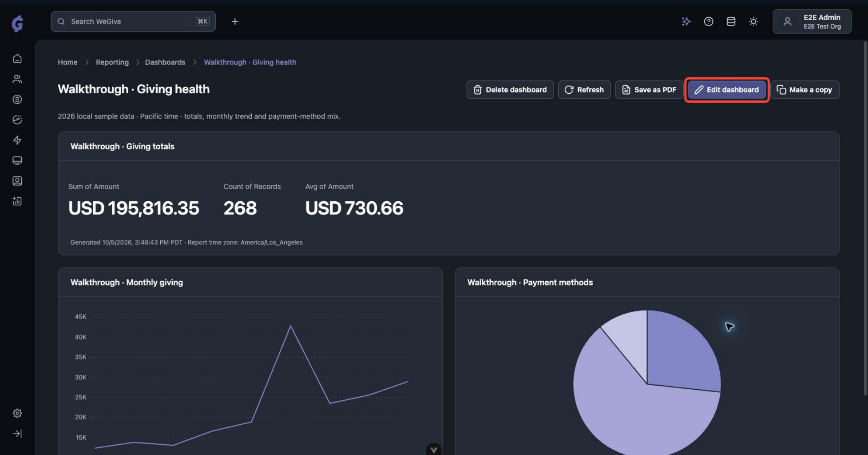
Task: Open the database icon in header
Action: [x=731, y=21]
